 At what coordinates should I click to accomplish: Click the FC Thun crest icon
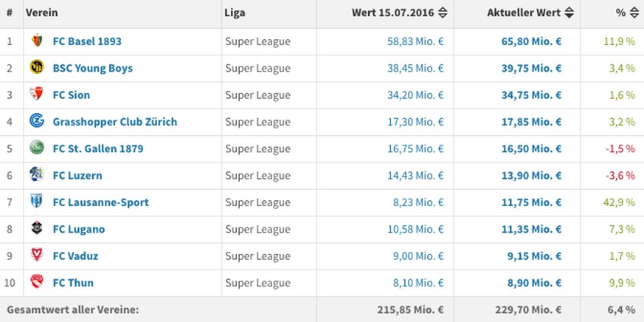[37, 281]
